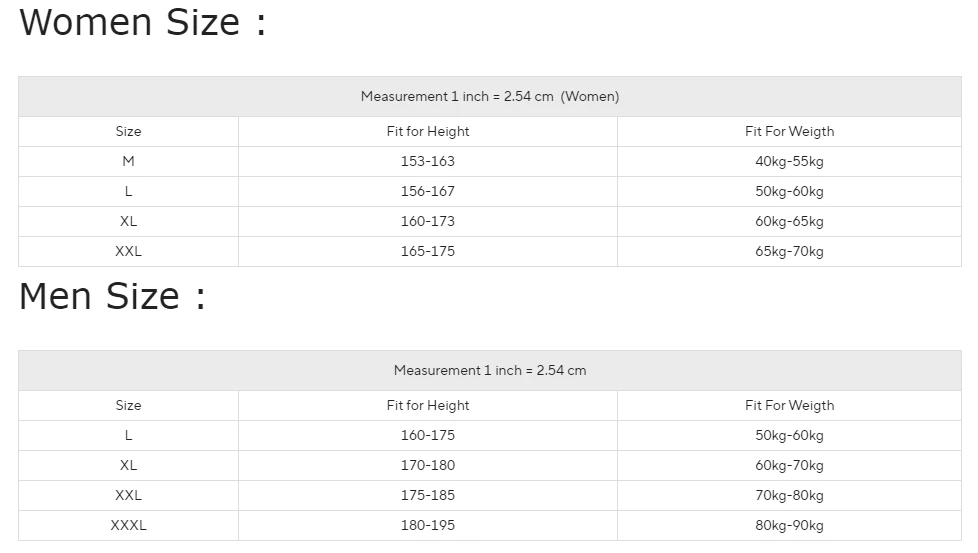Click Men weight 50kg-60kg cell
This screenshot has width=978, height=553.
point(789,436)
